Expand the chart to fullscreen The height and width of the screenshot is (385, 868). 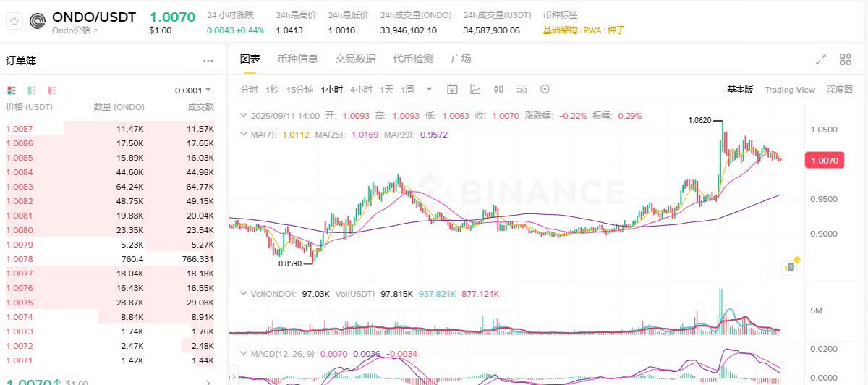point(821,59)
